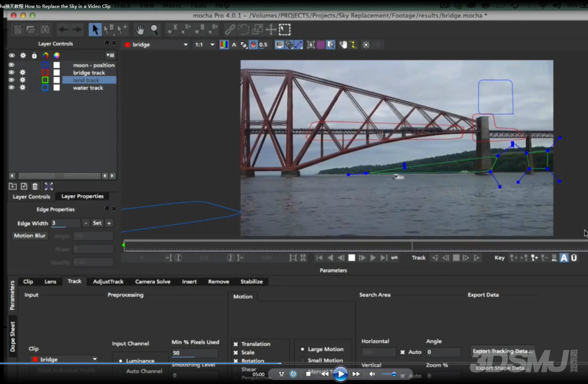Select the Rotate tool
Viewport: 588px width, 384px height.
(244, 29)
